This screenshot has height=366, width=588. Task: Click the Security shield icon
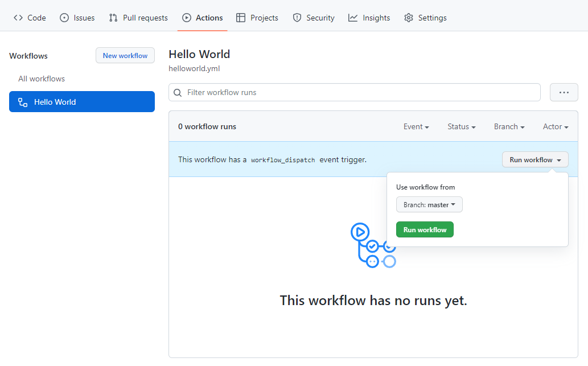click(297, 18)
